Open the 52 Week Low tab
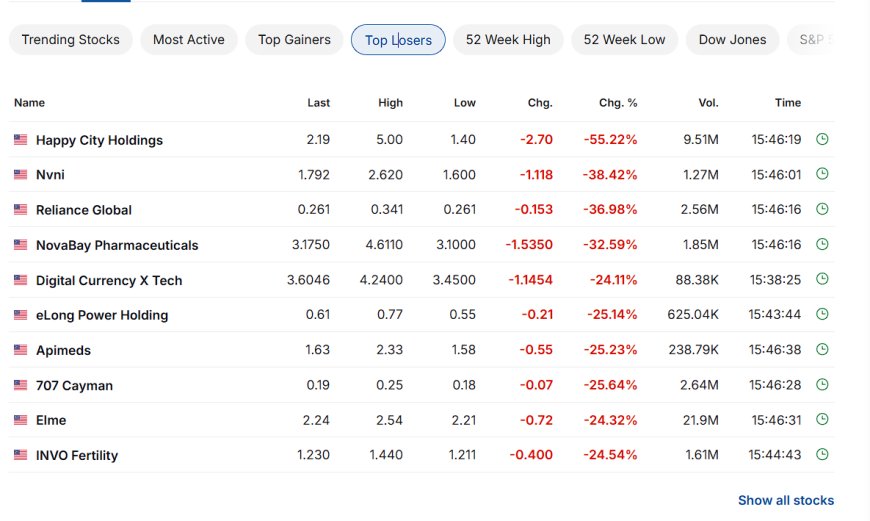The image size is (870, 521). pyautogui.click(x=624, y=39)
